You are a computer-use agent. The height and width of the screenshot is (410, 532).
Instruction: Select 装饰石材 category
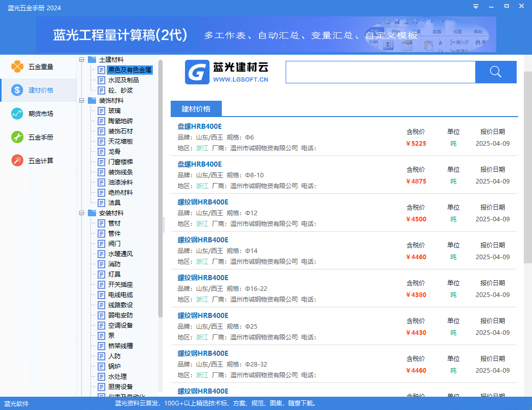pos(121,131)
